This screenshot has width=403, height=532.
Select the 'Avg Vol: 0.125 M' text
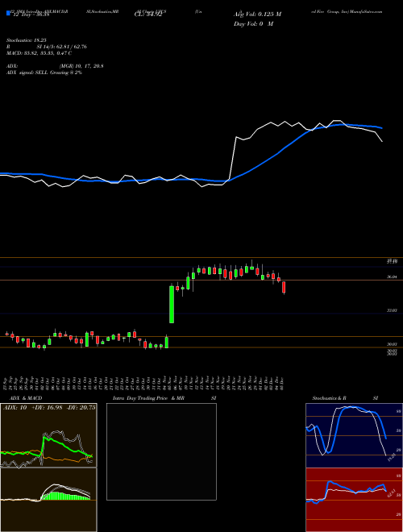coord(257,15)
